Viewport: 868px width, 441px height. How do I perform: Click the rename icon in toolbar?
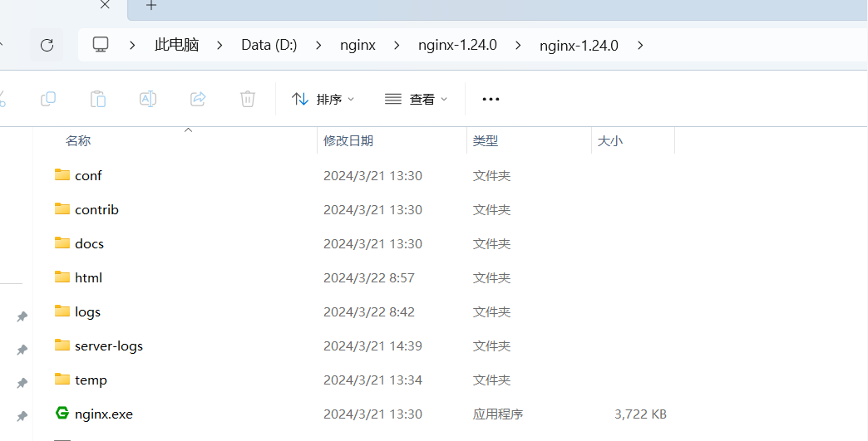147,99
